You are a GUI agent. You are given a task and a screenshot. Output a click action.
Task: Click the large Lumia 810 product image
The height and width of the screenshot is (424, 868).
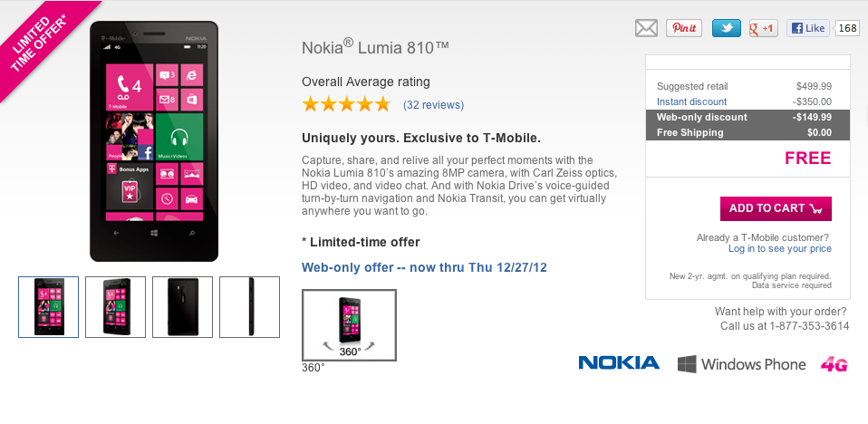click(x=154, y=140)
